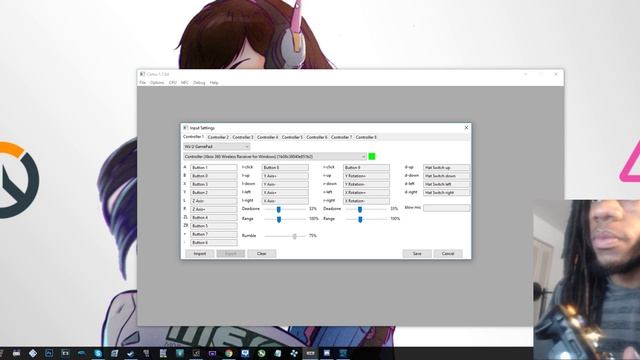The width and height of the screenshot is (640, 360).
Task: Click the Import button
Action: tap(200, 253)
